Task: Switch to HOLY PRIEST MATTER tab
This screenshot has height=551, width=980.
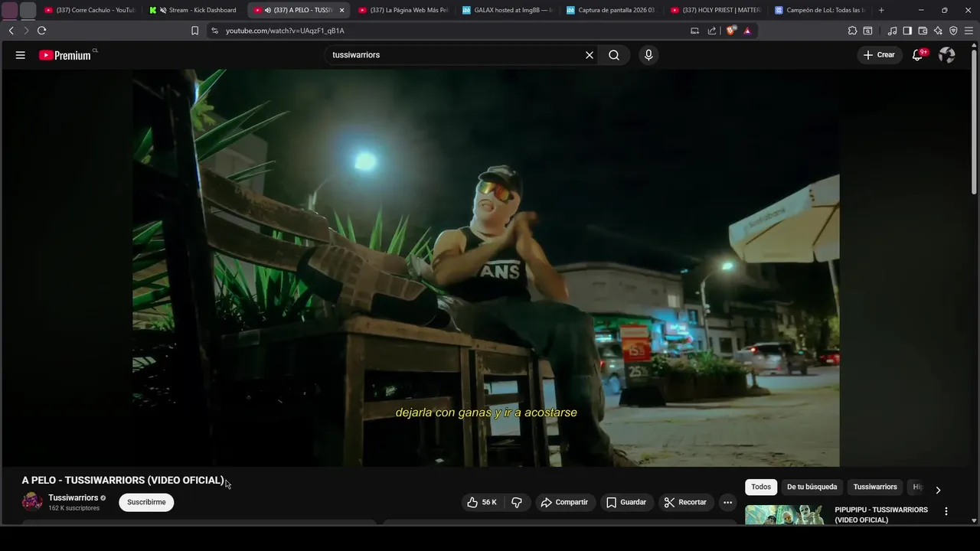Action: 716,10
